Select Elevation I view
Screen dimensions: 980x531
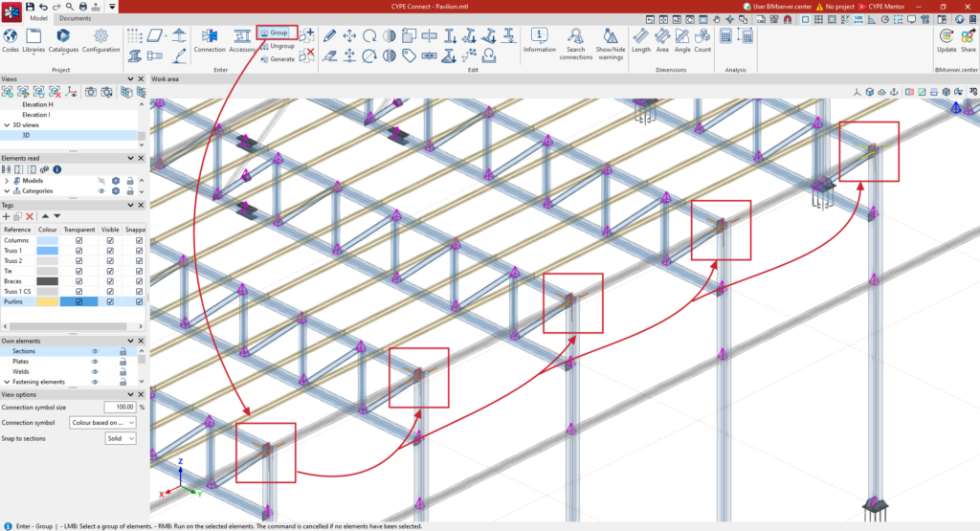click(x=69, y=115)
